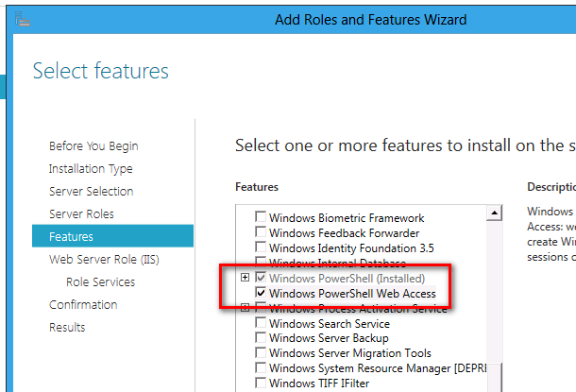Expand the Windows PowerShell (Installed) node
The width and height of the screenshot is (576, 392).
point(246,278)
